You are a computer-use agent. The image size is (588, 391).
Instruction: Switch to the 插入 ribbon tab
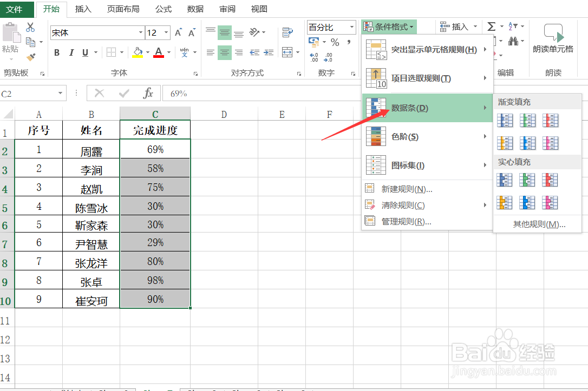(x=83, y=9)
